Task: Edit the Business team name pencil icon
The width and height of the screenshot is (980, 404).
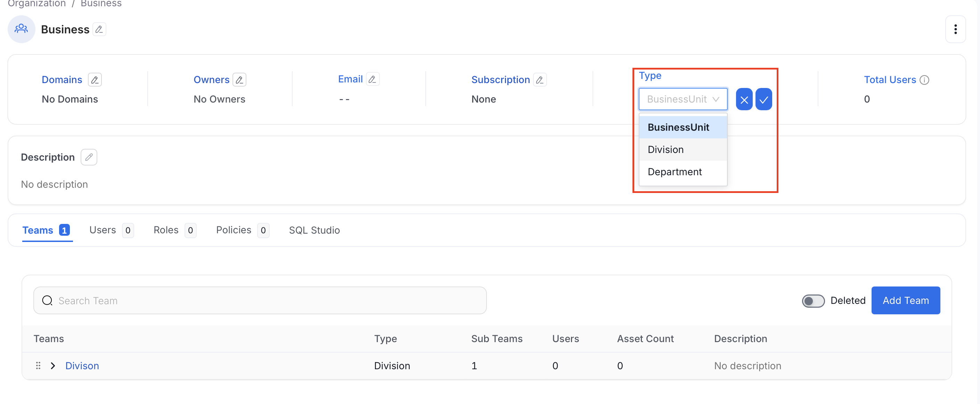Action: 99,29
